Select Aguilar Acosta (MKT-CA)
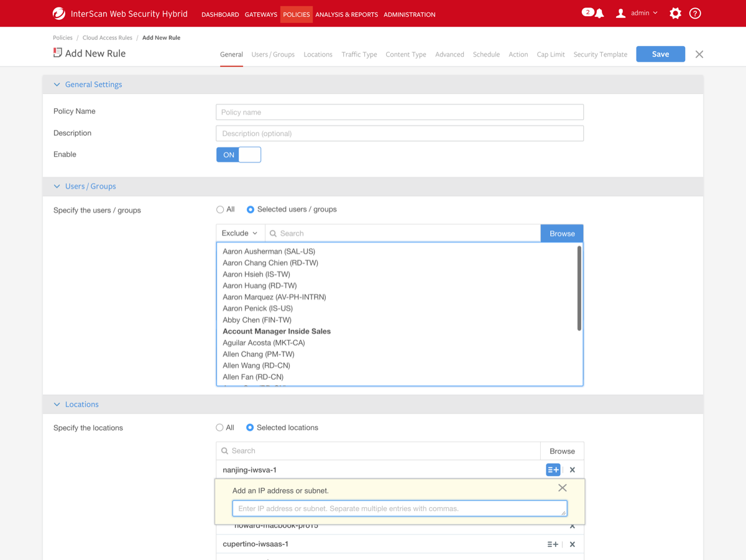 coord(264,342)
